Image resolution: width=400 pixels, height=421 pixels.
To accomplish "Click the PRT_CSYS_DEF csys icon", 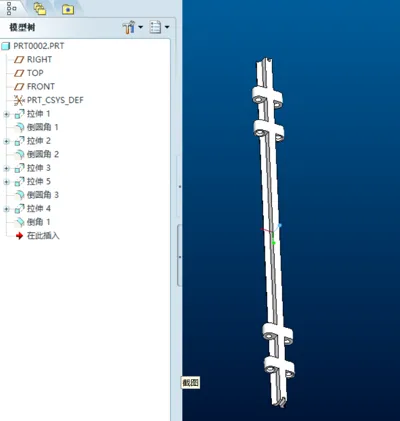I will click(x=19, y=100).
